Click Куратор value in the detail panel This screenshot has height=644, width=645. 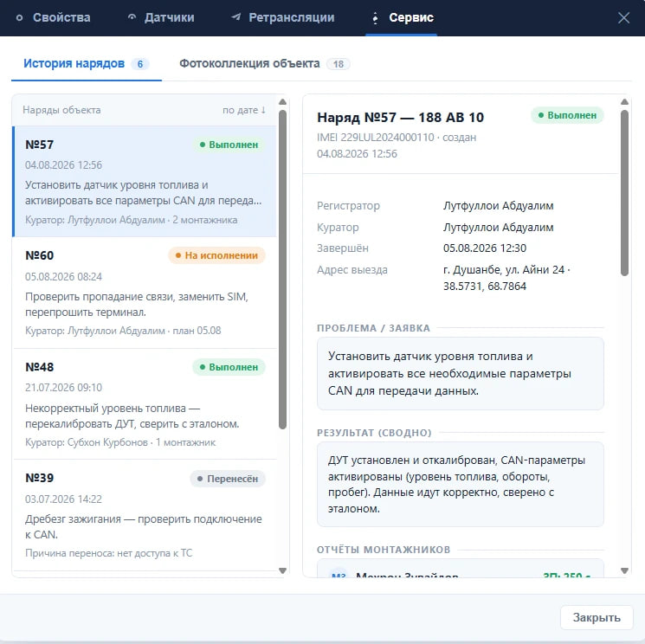point(498,228)
